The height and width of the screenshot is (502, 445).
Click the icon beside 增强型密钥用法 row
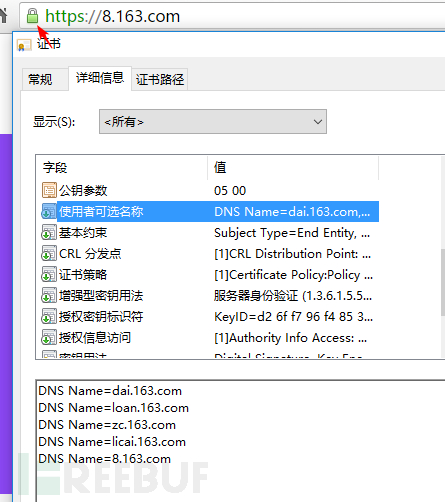click(49, 295)
